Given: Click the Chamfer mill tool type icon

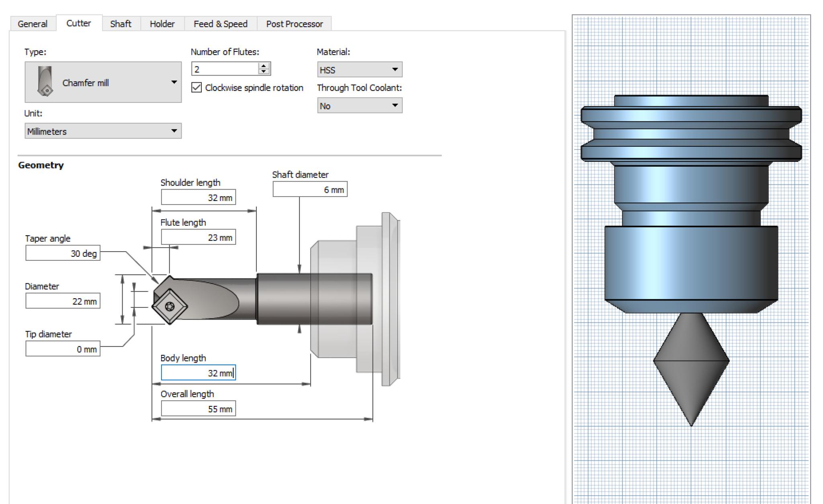Looking at the screenshot, I should click(45, 82).
